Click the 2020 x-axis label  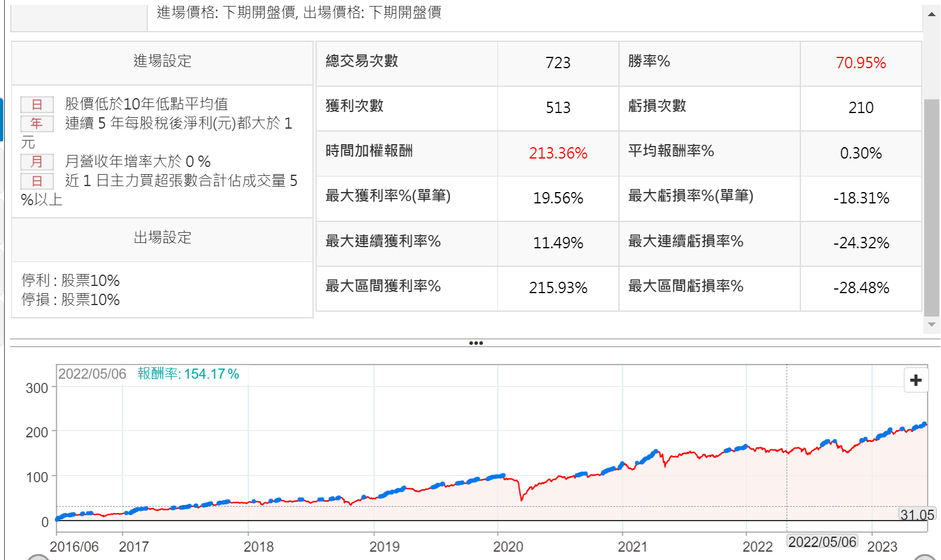coord(508,547)
